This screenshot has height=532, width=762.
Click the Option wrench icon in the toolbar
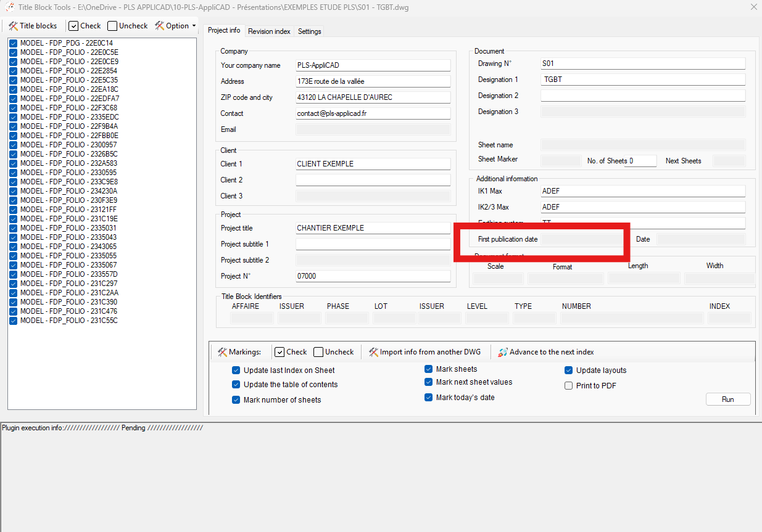(160, 25)
